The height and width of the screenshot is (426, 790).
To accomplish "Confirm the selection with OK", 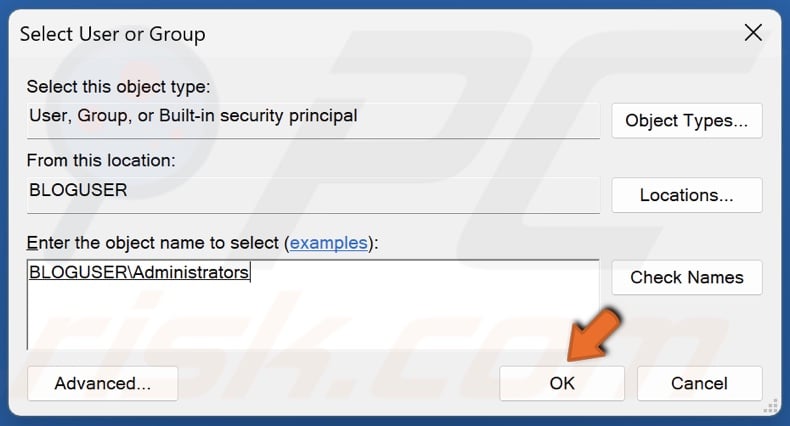I will click(561, 383).
